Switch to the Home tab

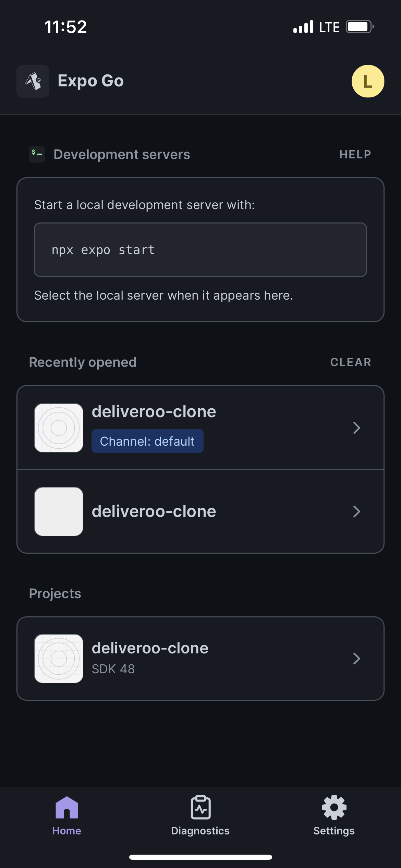66,816
